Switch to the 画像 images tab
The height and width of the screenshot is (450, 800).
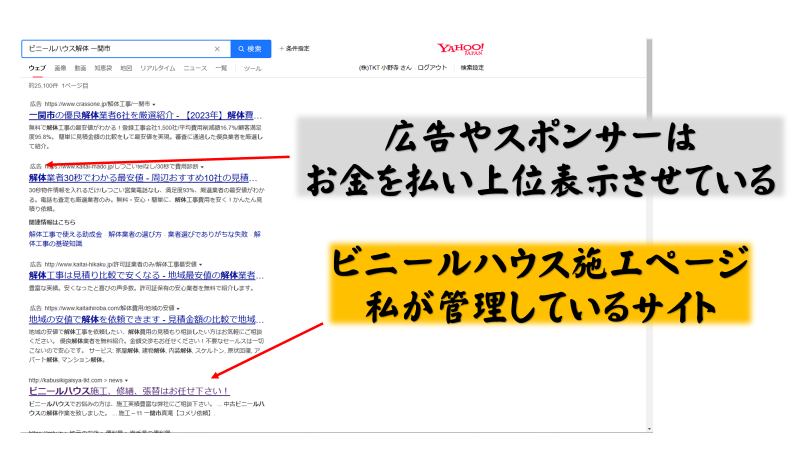[60, 68]
